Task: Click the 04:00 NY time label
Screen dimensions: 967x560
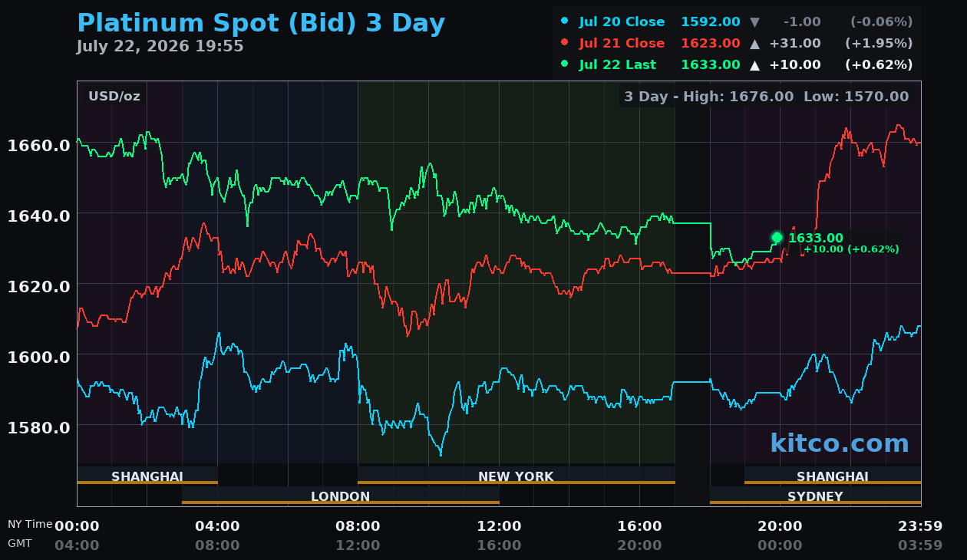Action: (217, 526)
